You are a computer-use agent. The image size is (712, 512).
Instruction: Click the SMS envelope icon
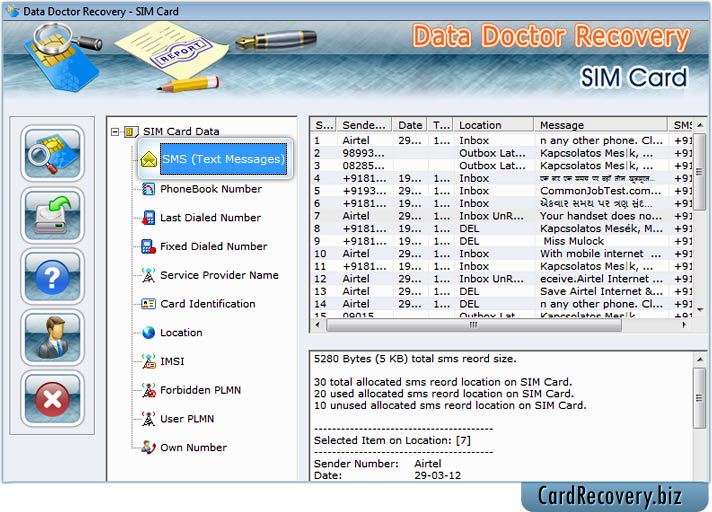[x=149, y=159]
